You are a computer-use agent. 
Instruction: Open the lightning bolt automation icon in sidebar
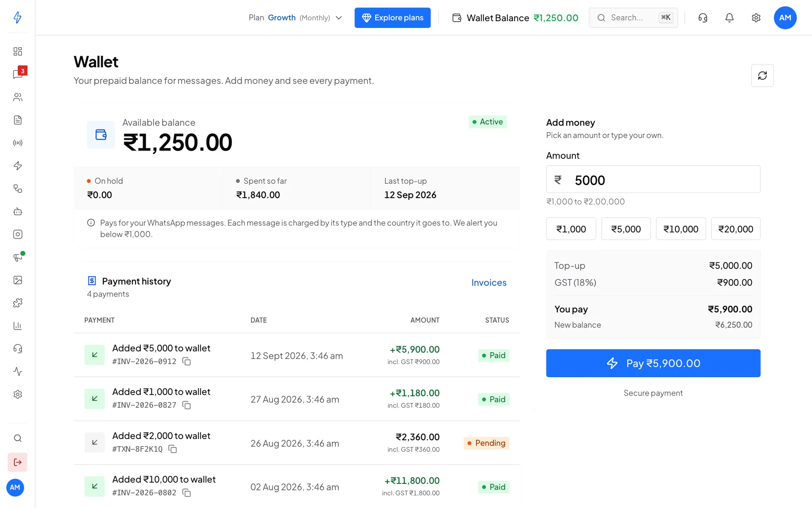(17, 166)
